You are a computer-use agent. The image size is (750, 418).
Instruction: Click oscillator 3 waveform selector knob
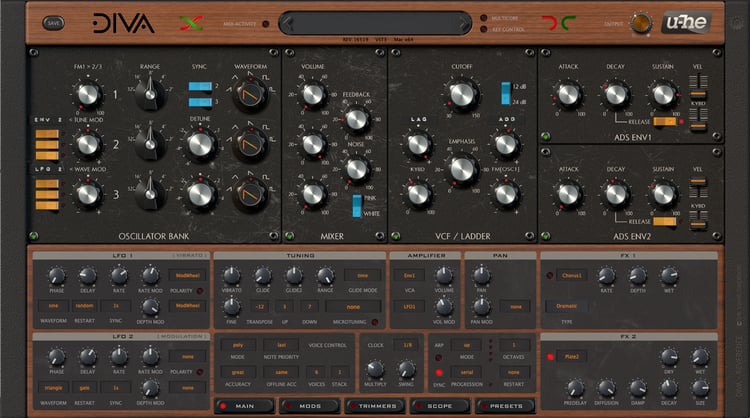(x=250, y=194)
